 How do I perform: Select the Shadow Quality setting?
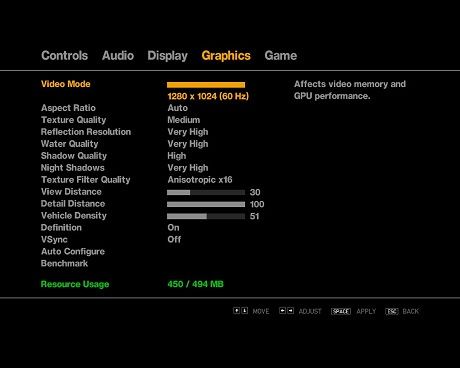click(x=74, y=156)
